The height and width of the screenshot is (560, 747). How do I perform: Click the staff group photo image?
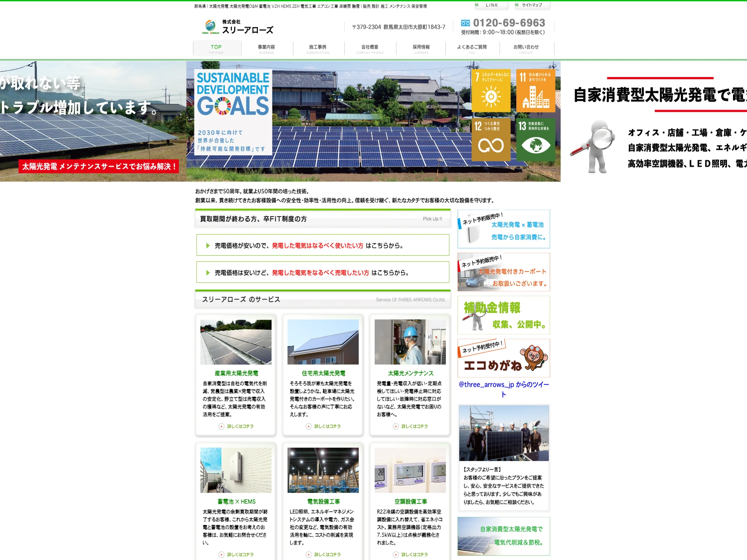(x=503, y=434)
